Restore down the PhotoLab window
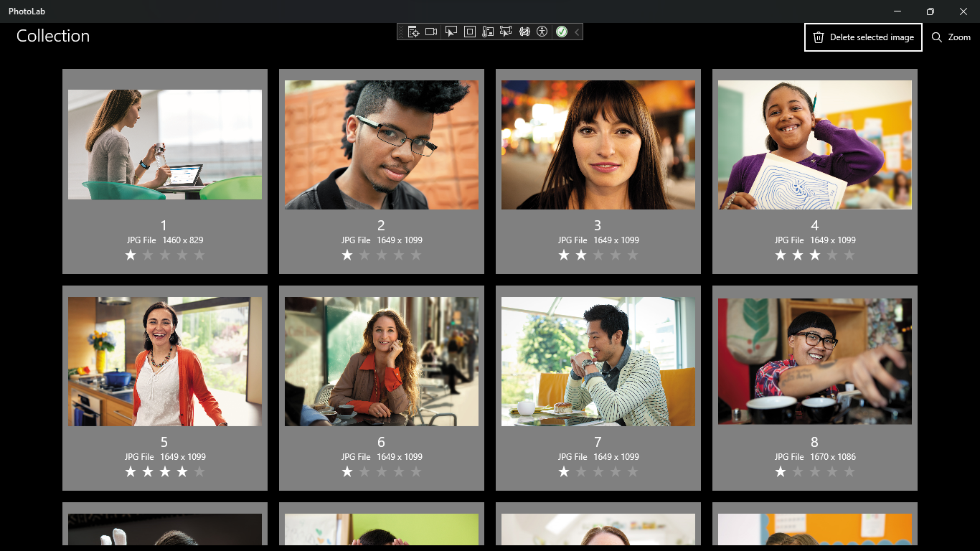 click(930, 11)
